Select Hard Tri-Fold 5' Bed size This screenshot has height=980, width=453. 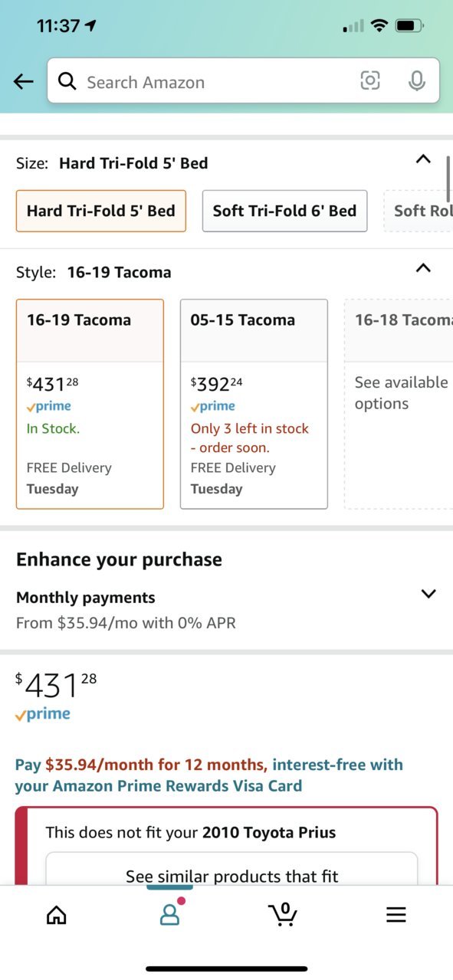(101, 211)
